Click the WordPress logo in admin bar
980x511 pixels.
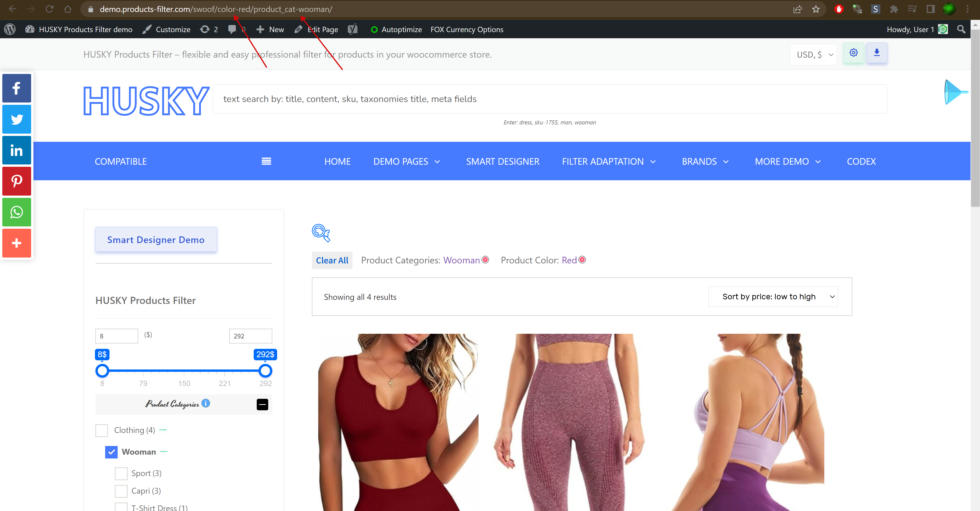click(10, 29)
